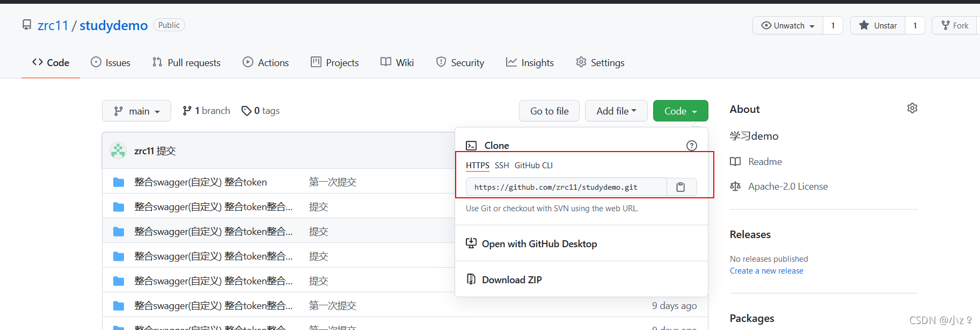Select the SSH clone option
The image size is (980, 330).
[502, 166]
